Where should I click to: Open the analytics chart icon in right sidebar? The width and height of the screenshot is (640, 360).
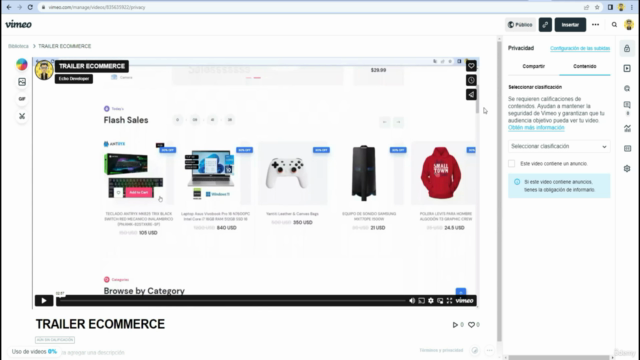pos(627,129)
